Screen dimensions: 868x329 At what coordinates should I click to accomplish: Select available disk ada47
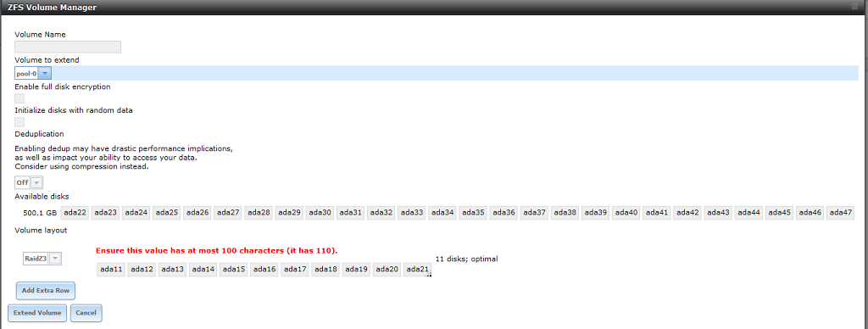841,213
